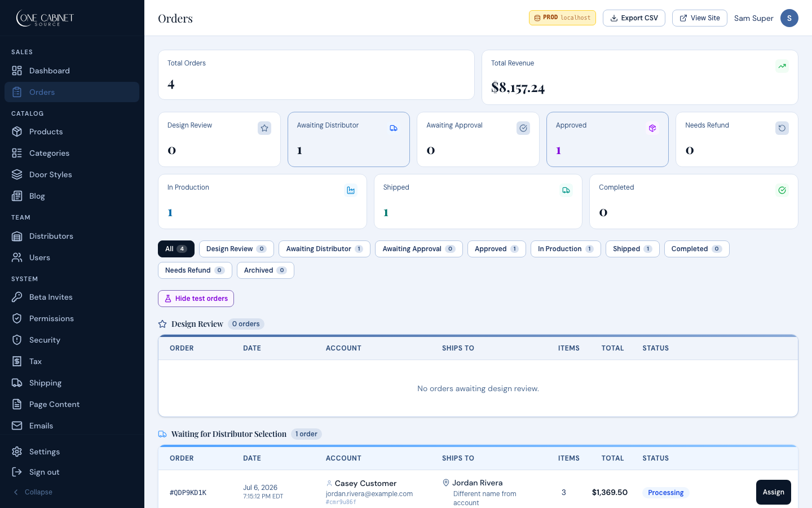The height and width of the screenshot is (508, 812).
Task: Click the Users people icon
Action: [x=17, y=257]
